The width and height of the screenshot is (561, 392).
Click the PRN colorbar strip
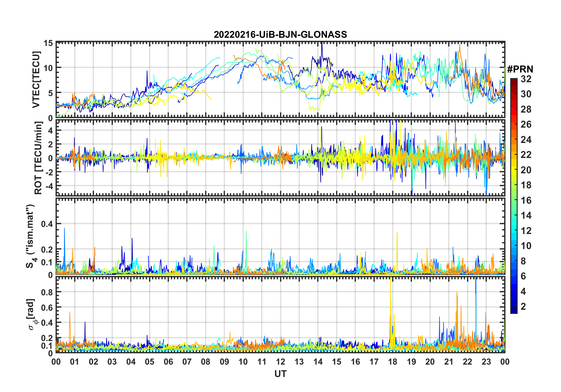pyautogui.click(x=514, y=196)
